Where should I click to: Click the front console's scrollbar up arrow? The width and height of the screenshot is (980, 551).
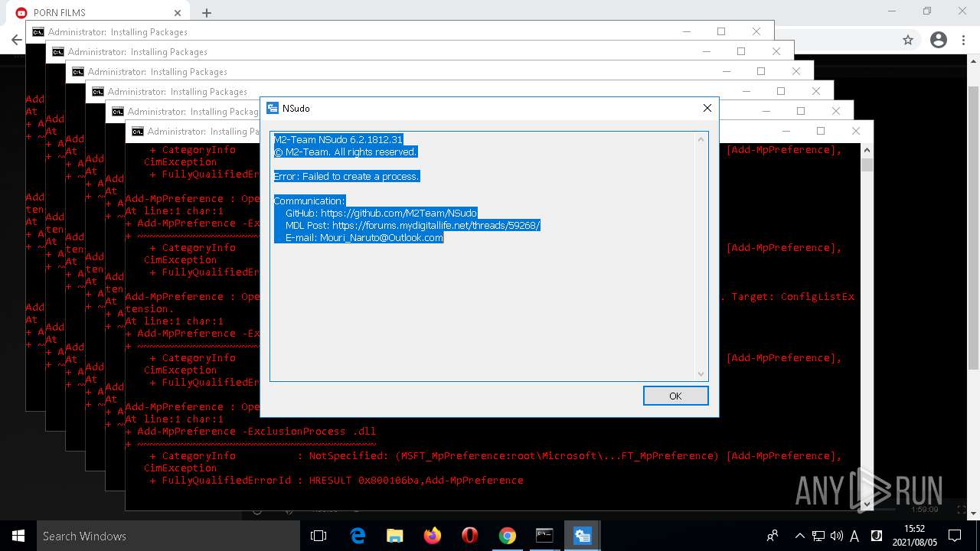click(867, 149)
